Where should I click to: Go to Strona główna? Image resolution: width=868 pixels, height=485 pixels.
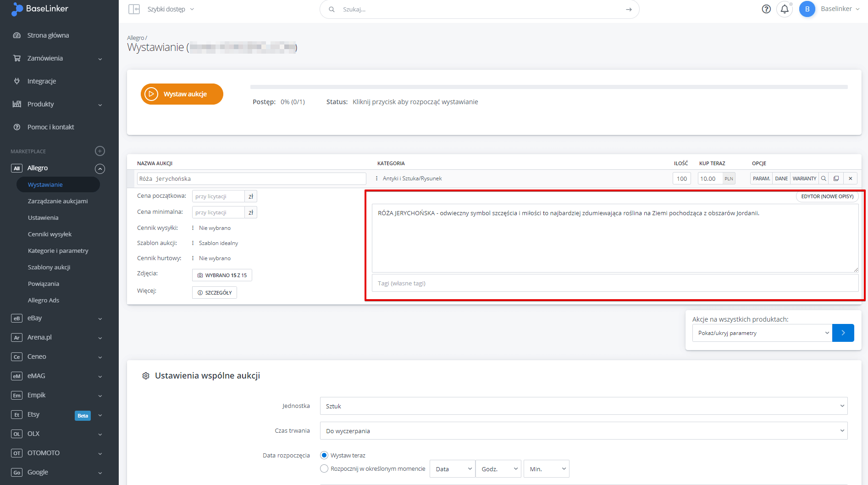click(x=48, y=35)
